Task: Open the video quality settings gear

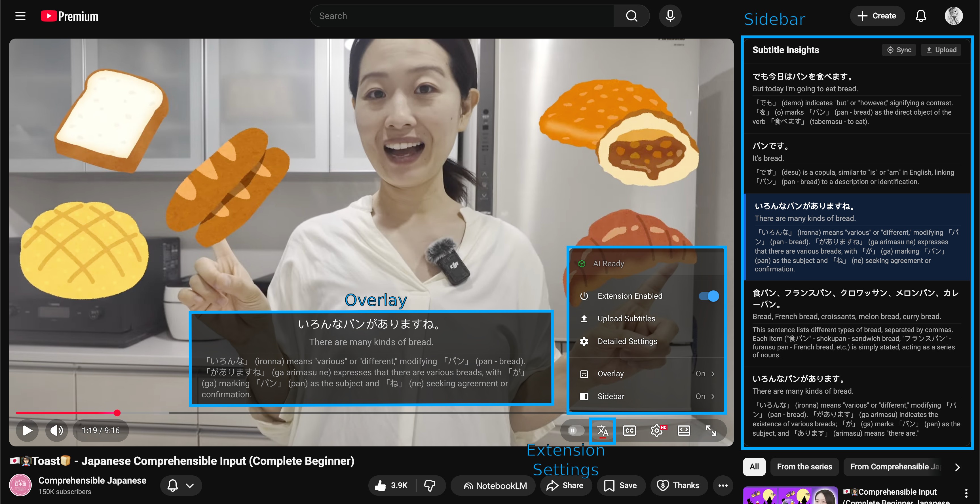Action: pyautogui.click(x=657, y=431)
